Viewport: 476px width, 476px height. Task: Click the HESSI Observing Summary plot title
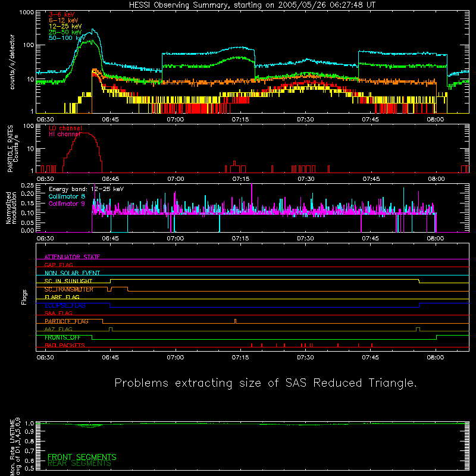tap(252, 5)
